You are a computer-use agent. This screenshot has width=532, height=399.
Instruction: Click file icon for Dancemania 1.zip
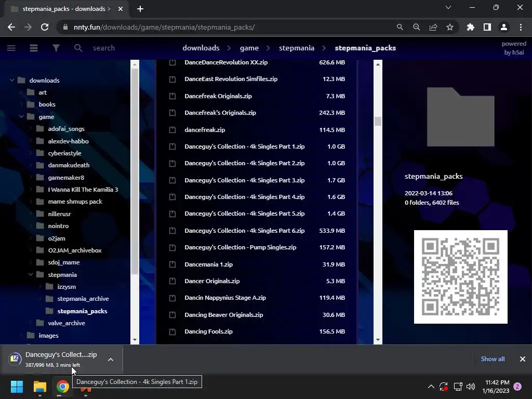(x=172, y=264)
